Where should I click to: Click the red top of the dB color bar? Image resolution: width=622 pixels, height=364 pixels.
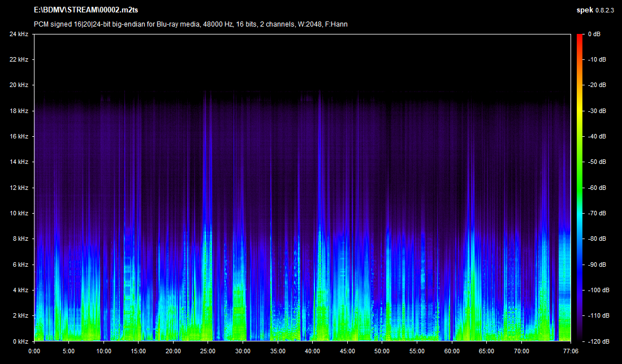point(579,38)
